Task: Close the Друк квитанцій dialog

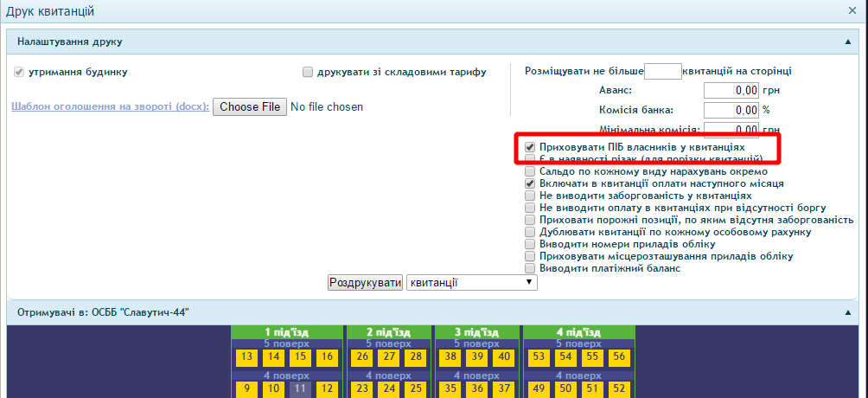Action: [x=852, y=11]
